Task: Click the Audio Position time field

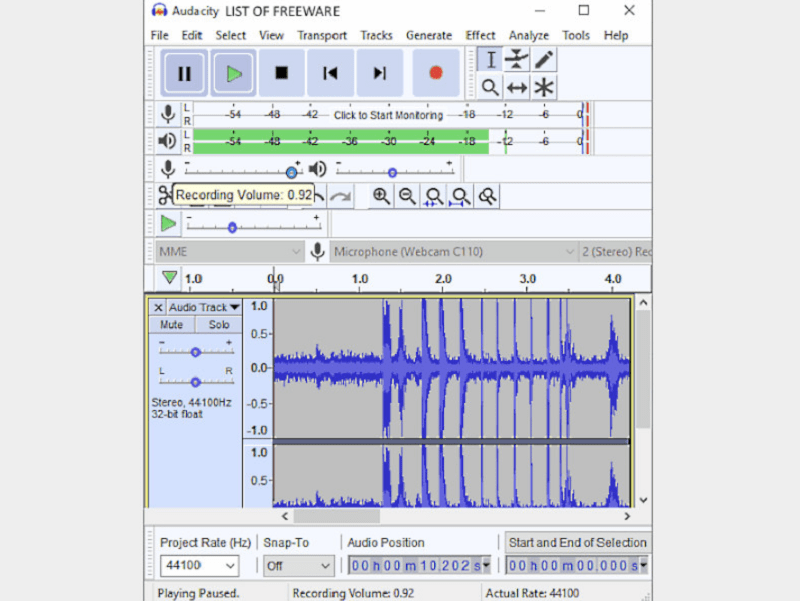Action: click(415, 565)
